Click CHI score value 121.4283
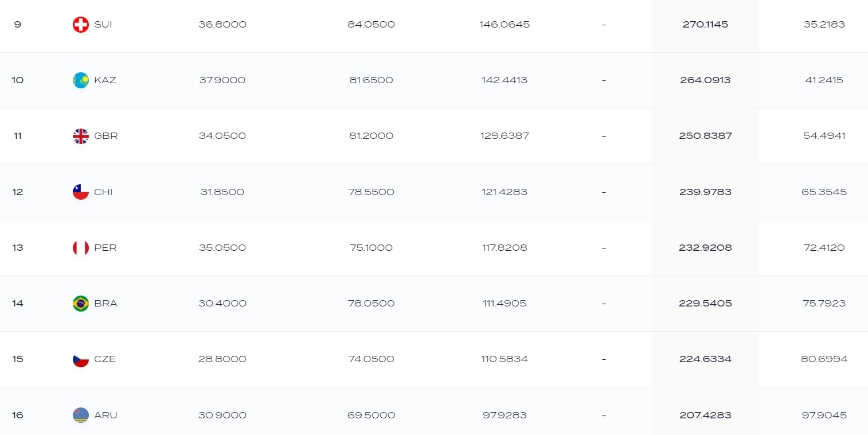Screen dimensions: 868x435 point(505,192)
